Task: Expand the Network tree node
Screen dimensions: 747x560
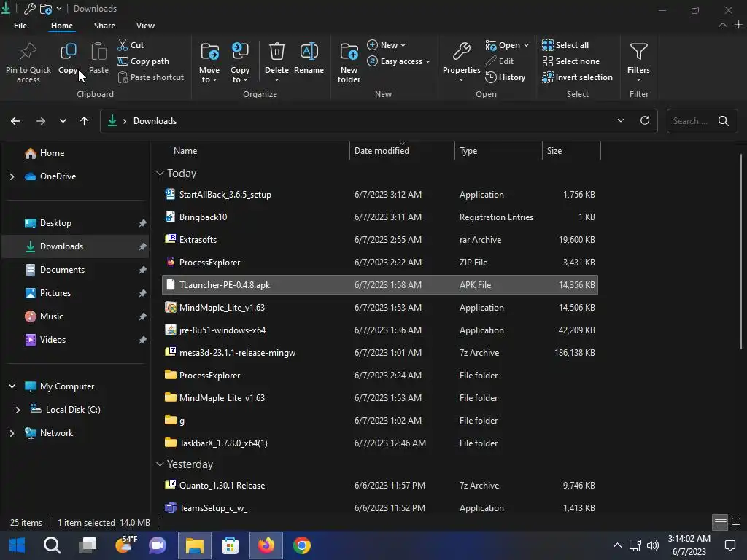Action: pyautogui.click(x=12, y=433)
